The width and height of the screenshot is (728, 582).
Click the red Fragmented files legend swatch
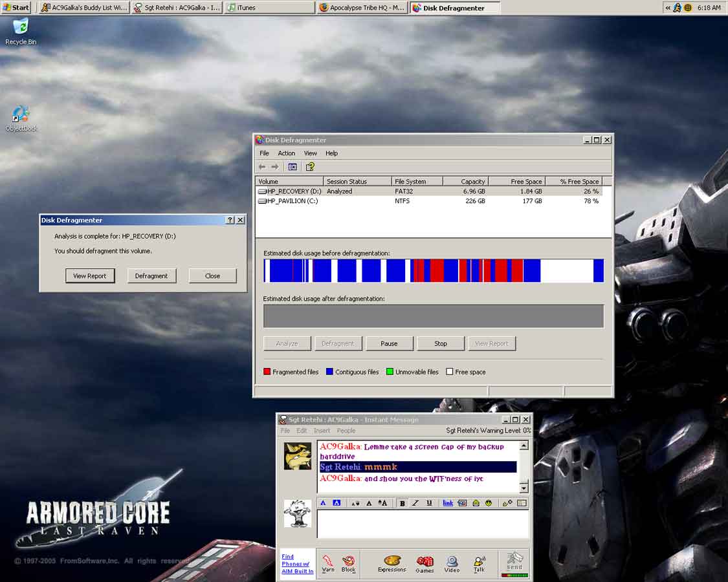267,372
